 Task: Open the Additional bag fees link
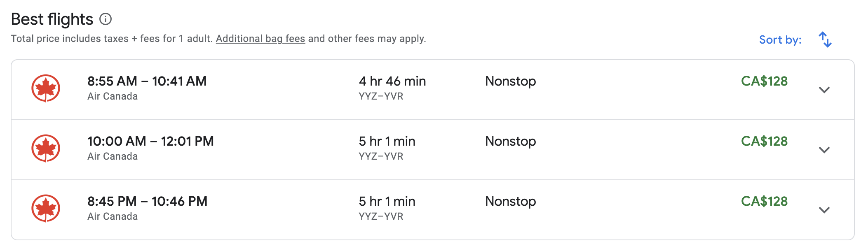click(260, 39)
